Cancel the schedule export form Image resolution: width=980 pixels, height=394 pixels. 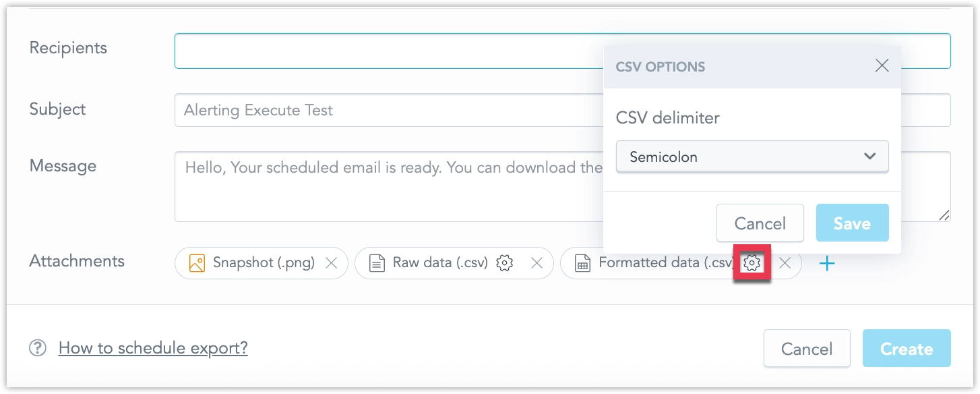[x=806, y=349]
